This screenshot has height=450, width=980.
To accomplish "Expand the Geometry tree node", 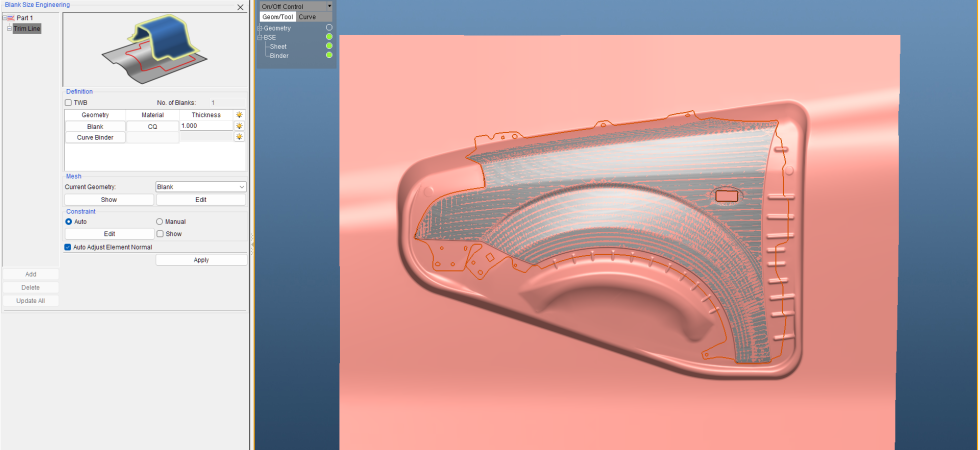I will (260, 28).
